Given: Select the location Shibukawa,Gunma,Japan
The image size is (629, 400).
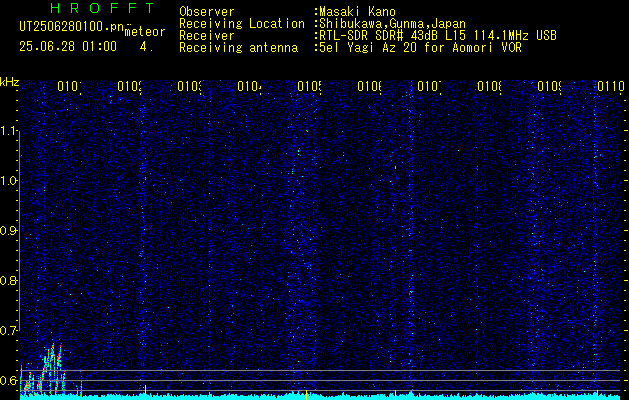Looking at the screenshot, I should pyautogui.click(x=393, y=24).
